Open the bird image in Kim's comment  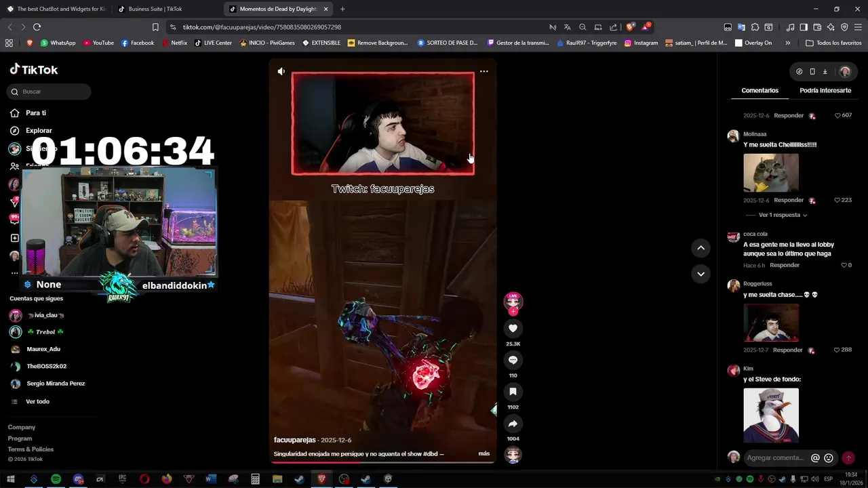pyautogui.click(x=771, y=415)
